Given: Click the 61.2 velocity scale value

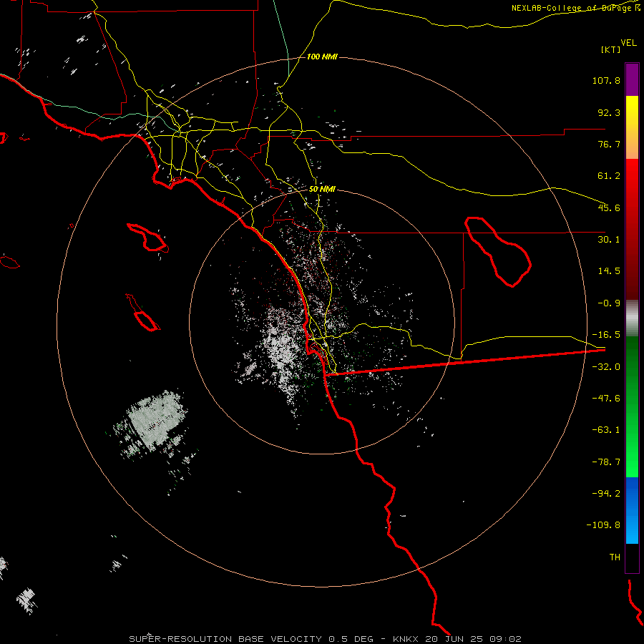Looking at the screenshot, I should point(609,176).
